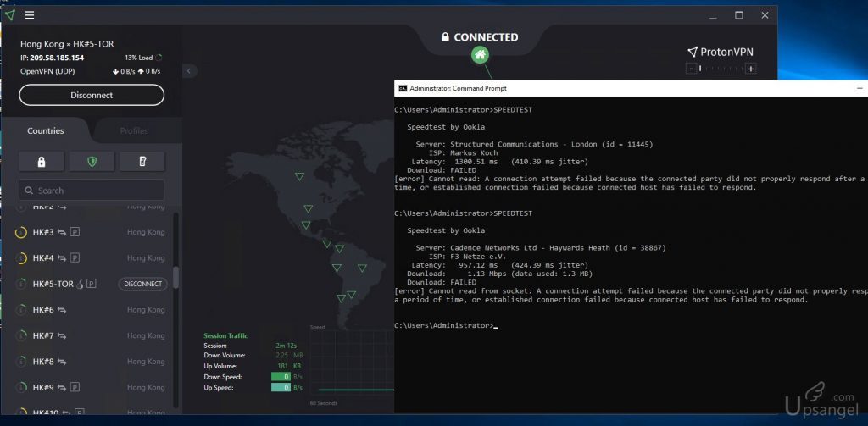This screenshot has width=868, height=426.
Task: Click the HK#6 load indicator circle
Action: [x=21, y=310]
